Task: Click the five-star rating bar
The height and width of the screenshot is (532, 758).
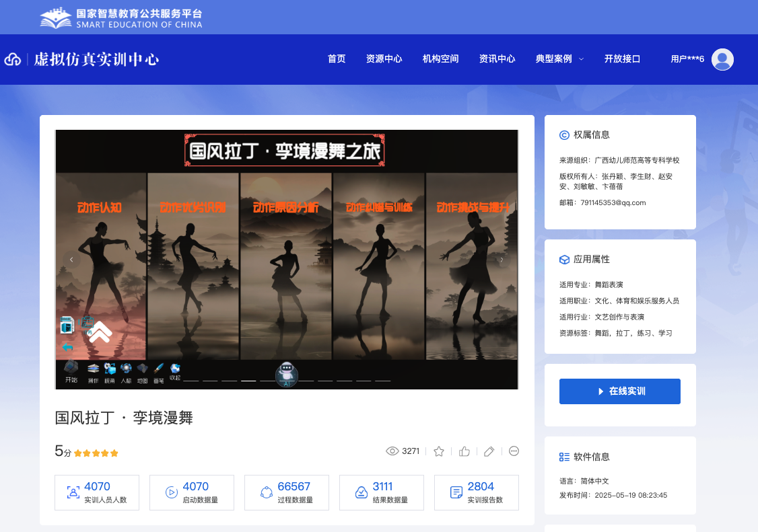Action: (x=96, y=453)
